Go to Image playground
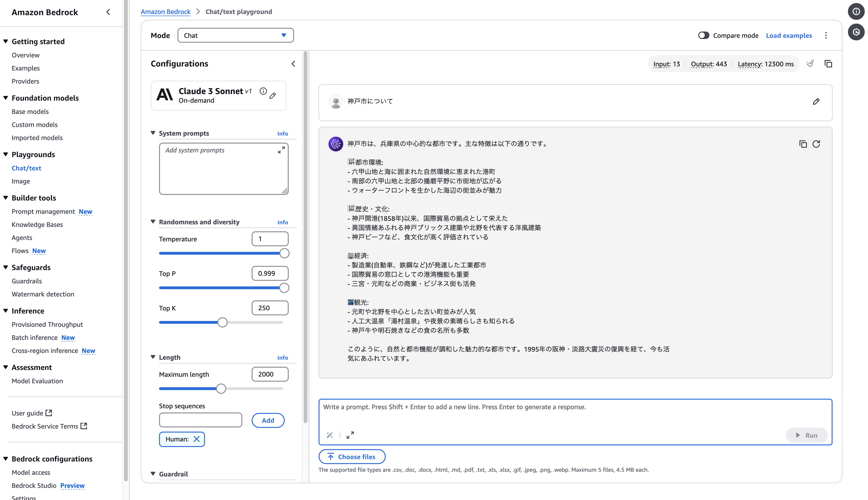The width and height of the screenshot is (868, 500). [x=21, y=181]
